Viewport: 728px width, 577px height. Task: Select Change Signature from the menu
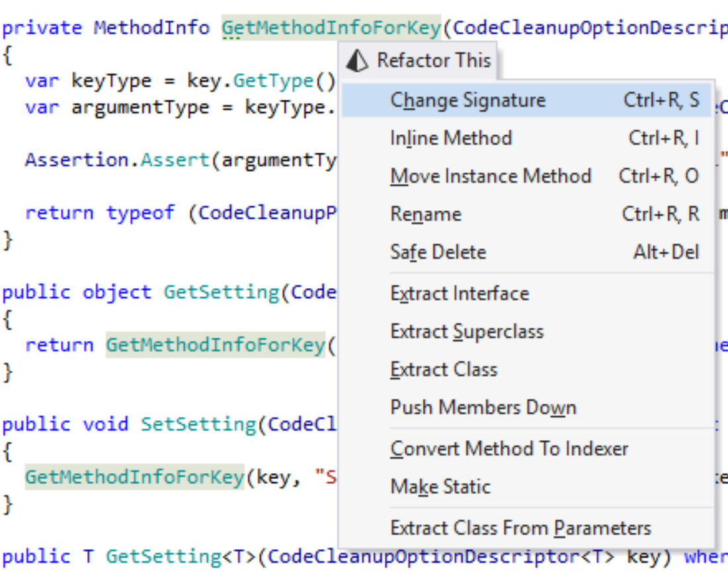(467, 100)
